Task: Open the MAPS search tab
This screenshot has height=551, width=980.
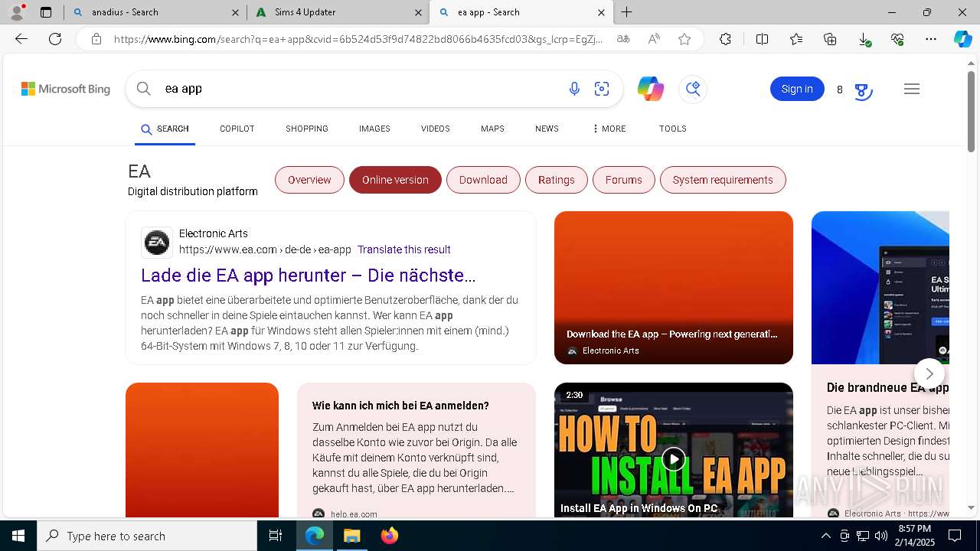Action: pyautogui.click(x=492, y=129)
